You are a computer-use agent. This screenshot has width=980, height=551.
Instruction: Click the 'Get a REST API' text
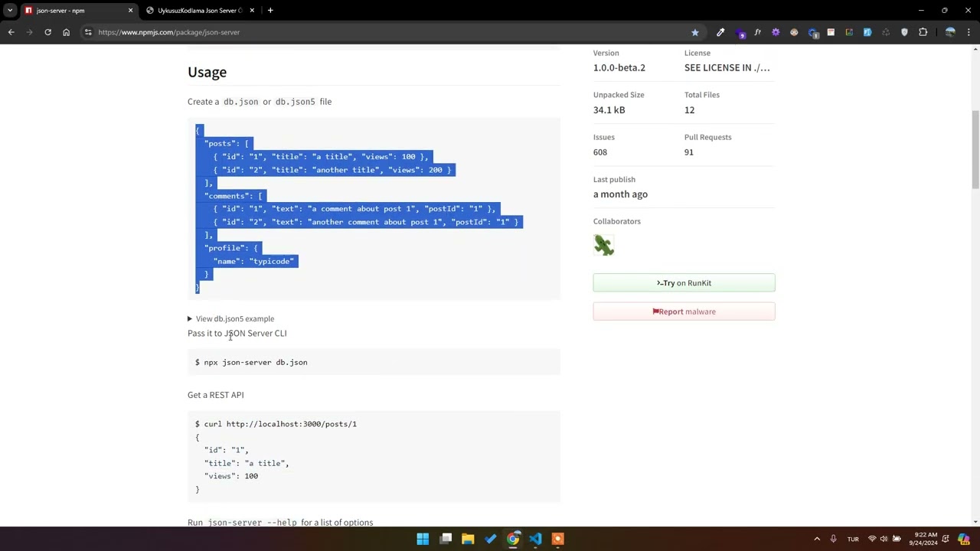click(x=216, y=395)
